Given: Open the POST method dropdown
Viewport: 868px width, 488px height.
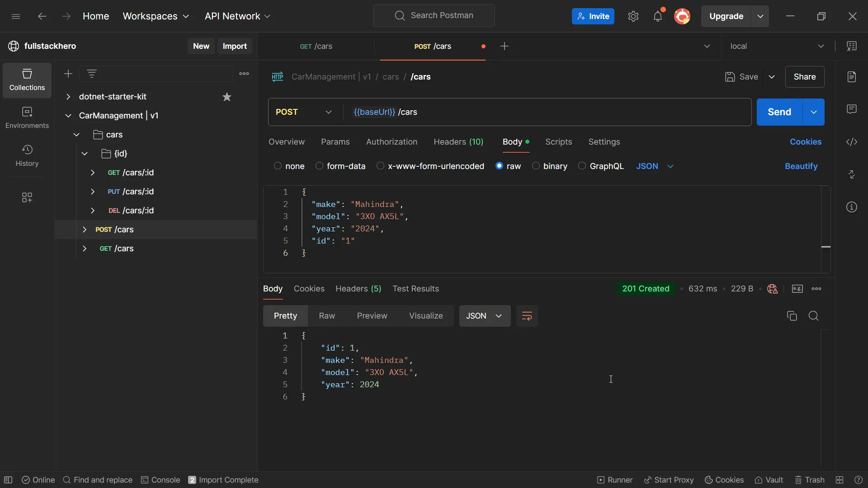Looking at the screenshot, I should coord(304,112).
